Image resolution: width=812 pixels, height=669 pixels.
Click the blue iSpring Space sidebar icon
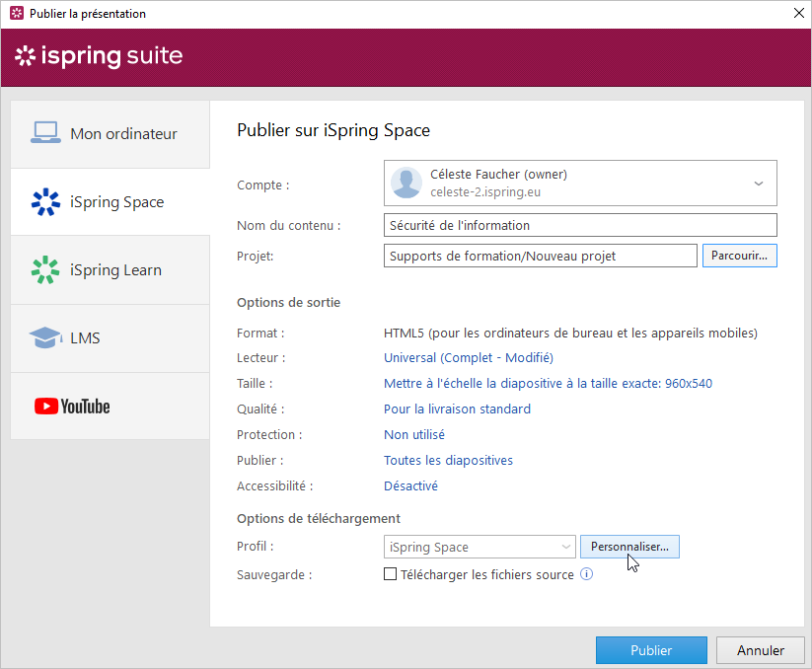tap(45, 201)
